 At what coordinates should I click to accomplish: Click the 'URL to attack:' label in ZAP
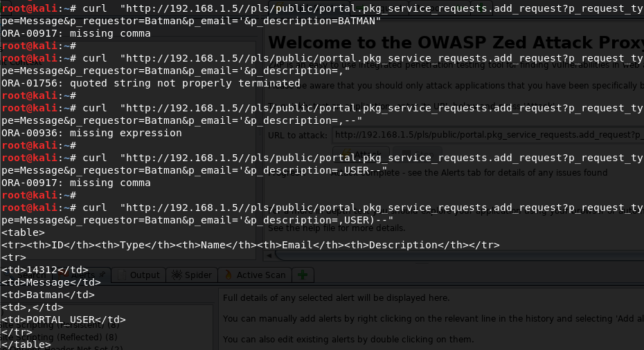tap(297, 135)
